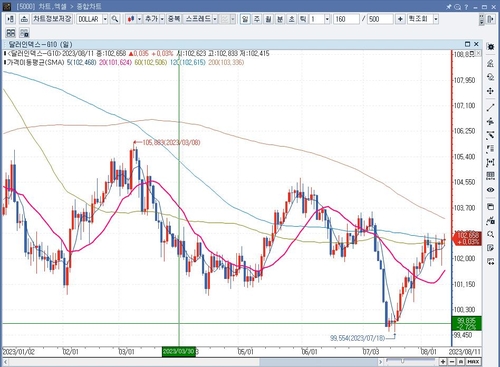Viewport: 500px width, 367px height.
Task: Pin the window using the title bar pin icon
Action: pyautogui.click(x=449, y=7)
